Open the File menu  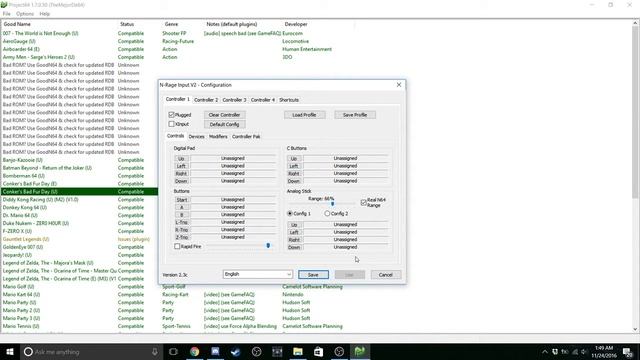[x=7, y=13]
